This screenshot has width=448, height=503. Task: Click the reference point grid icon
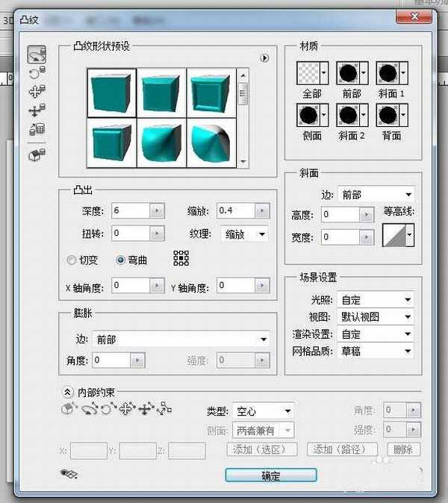(181, 258)
